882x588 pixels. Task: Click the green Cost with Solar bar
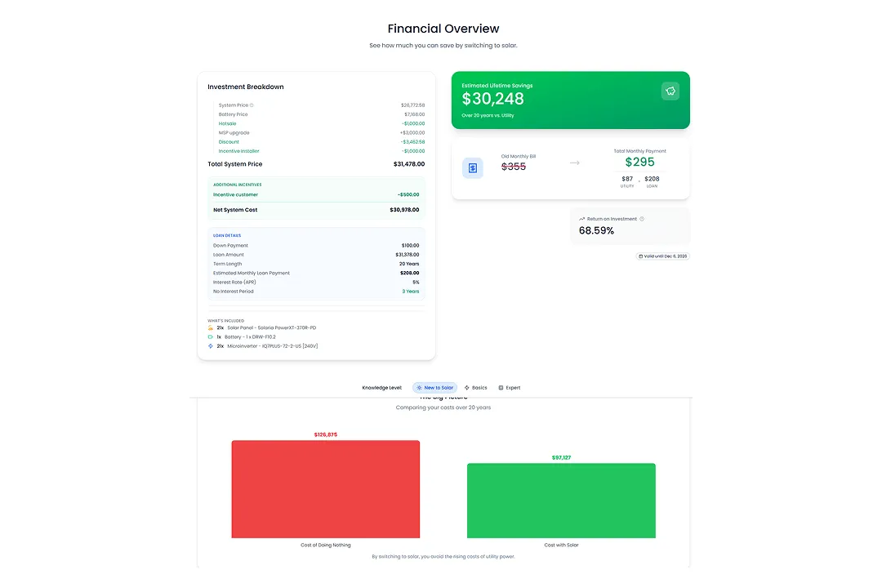561,501
